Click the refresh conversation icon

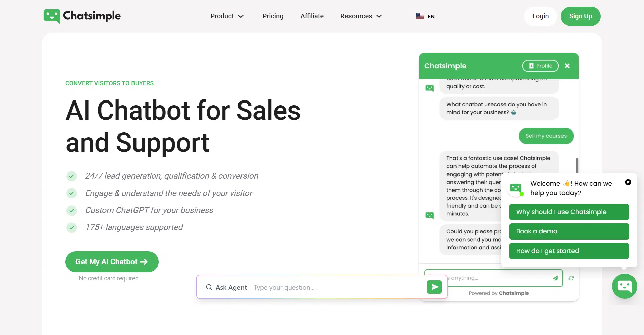pyautogui.click(x=571, y=278)
